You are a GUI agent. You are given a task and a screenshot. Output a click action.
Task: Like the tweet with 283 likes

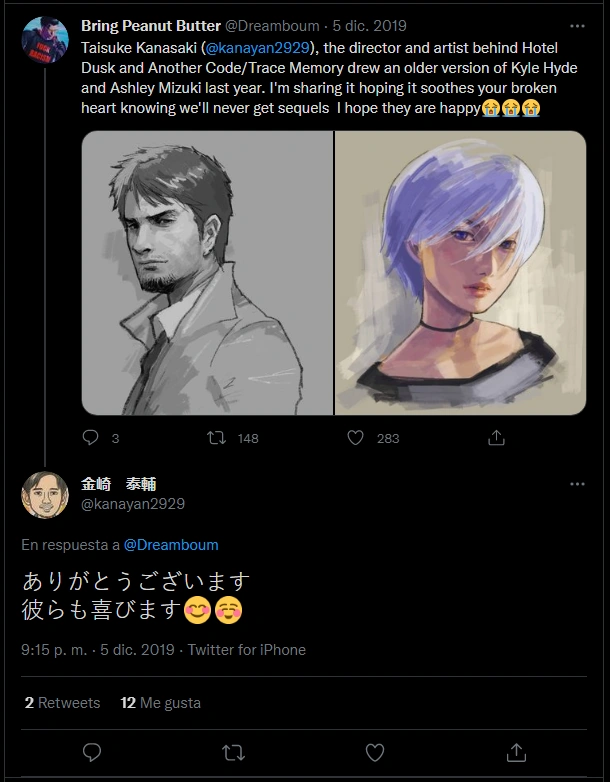tap(355, 438)
